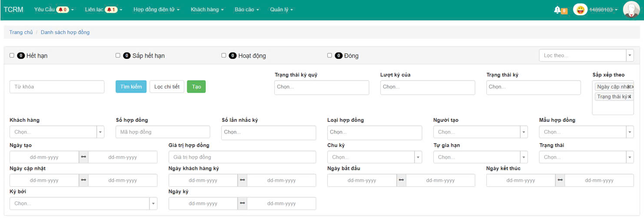Open the Mẫu hợp đồng dropdown

pyautogui.click(x=586, y=132)
